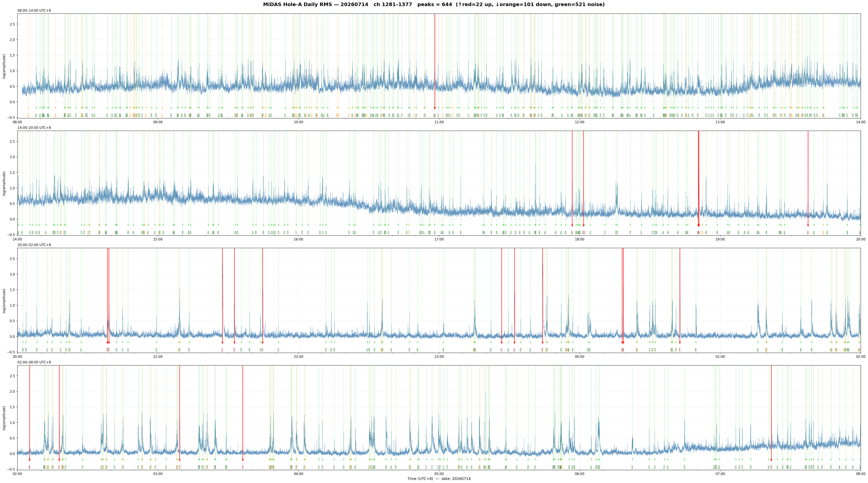Viewport: 868px width, 483px height.
Task: Click the green peak number label 481
Action: [x=758, y=350]
